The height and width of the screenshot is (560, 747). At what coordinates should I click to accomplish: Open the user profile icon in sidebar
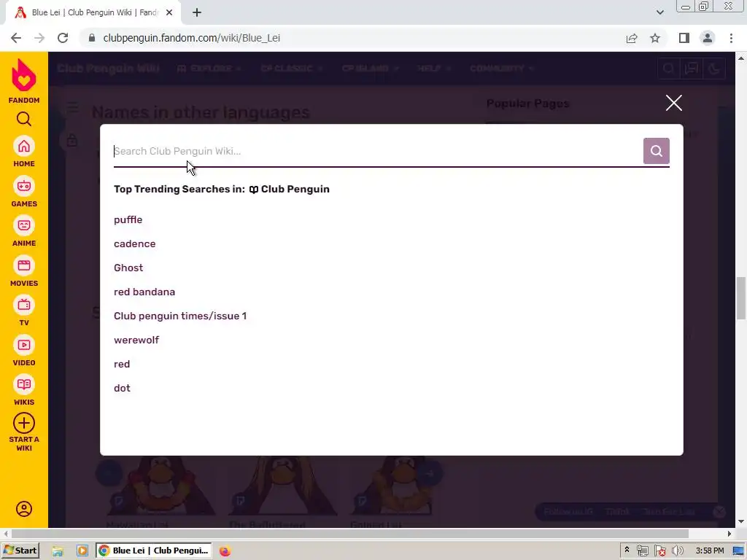(24, 509)
